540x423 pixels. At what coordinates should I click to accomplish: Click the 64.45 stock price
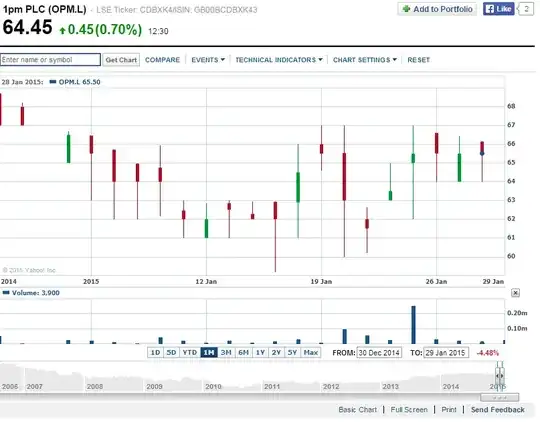click(28, 27)
